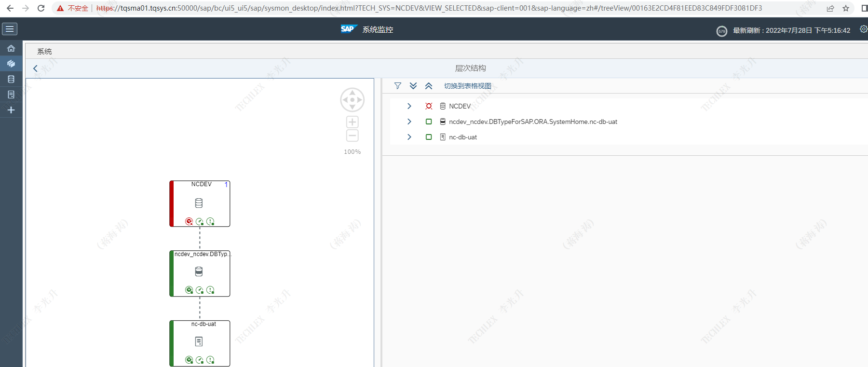Click host icon inside nc-db-uat node
This screenshot has width=868, height=367.
[x=199, y=341]
